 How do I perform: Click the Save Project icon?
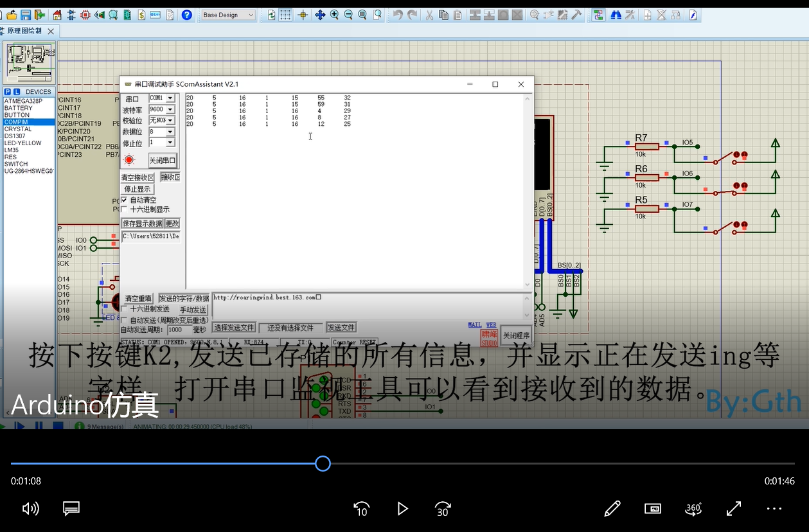(26, 15)
